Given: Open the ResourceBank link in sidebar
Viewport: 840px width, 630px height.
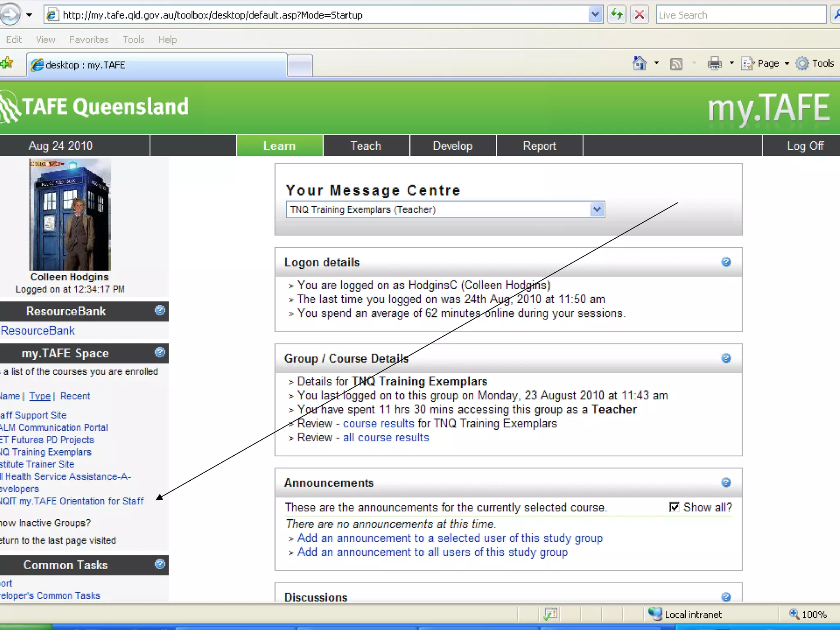Looking at the screenshot, I should click(x=38, y=331).
